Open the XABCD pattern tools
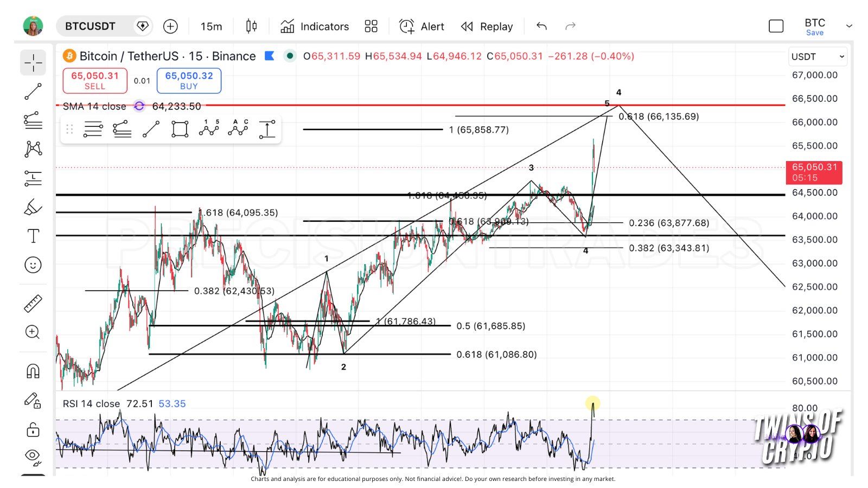The width and height of the screenshot is (868, 488). tap(33, 149)
